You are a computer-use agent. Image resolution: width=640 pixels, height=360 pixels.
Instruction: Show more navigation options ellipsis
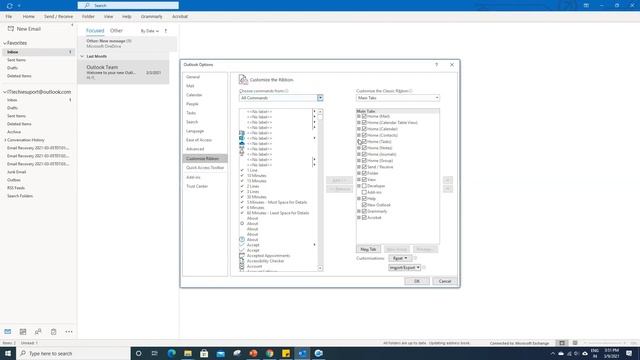pos(69,331)
